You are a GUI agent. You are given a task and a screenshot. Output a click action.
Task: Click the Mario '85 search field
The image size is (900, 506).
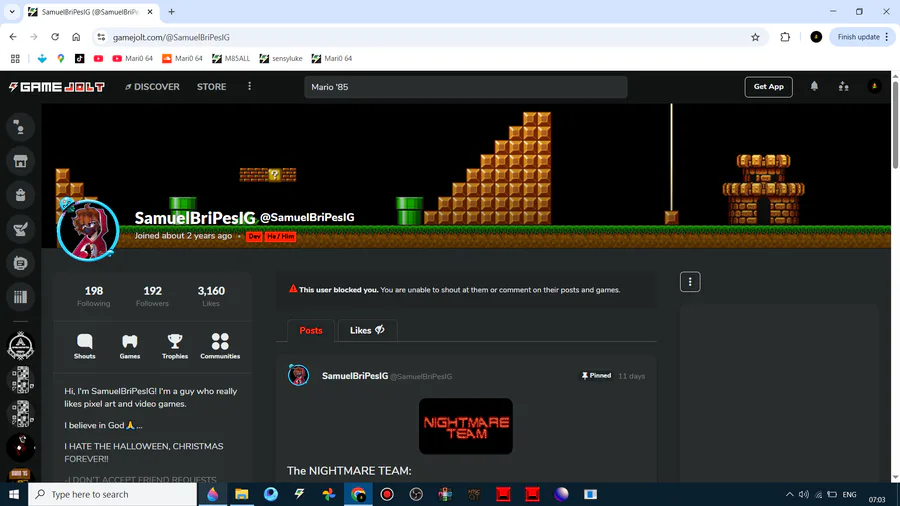(x=465, y=87)
